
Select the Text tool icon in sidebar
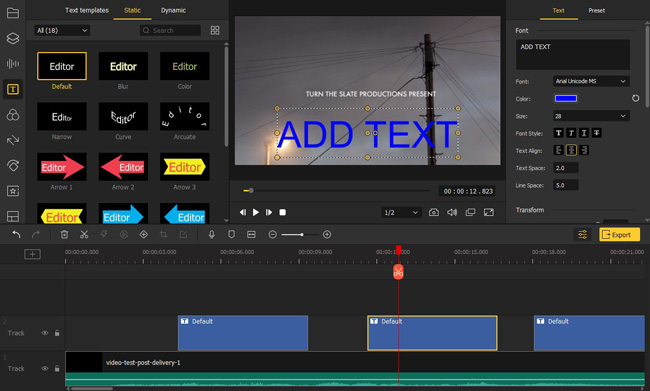click(x=13, y=89)
